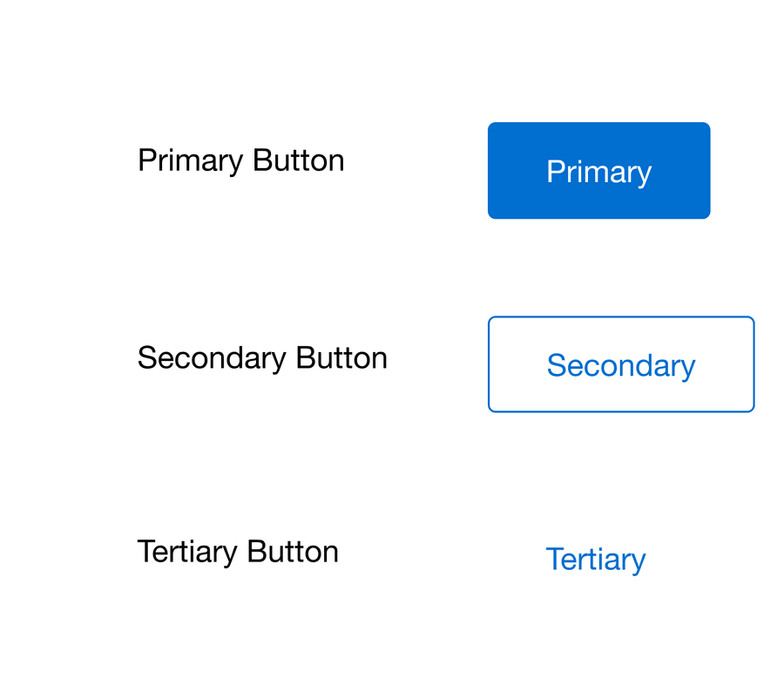This screenshot has height=686, width=784.
Task: Click the text next to 'Tertiary Button' label
Action: tap(596, 559)
